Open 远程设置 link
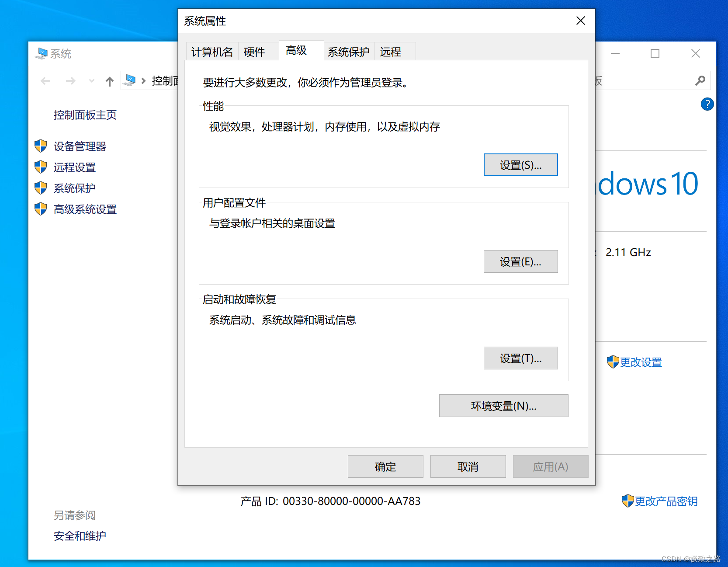 75,167
